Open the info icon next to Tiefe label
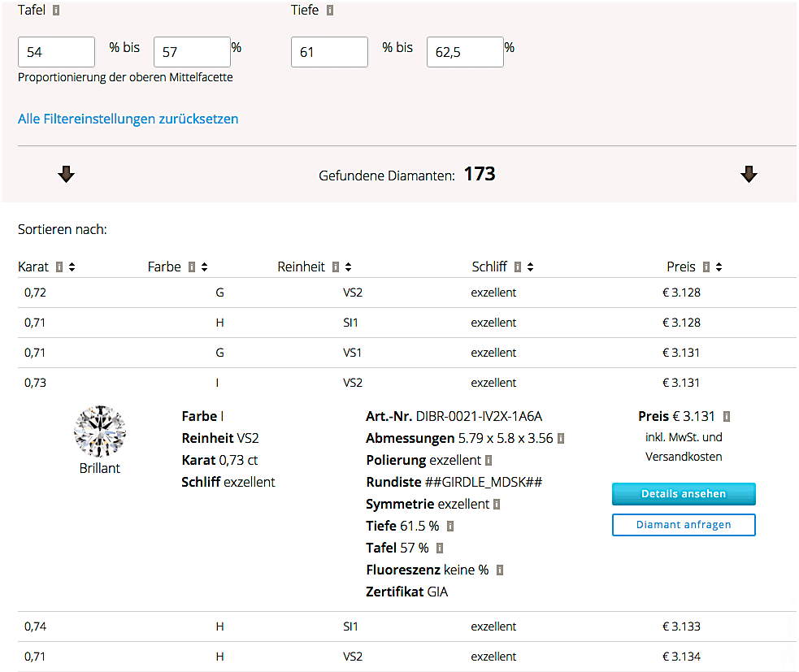Image resolution: width=799 pixels, height=672 pixels. (330, 11)
